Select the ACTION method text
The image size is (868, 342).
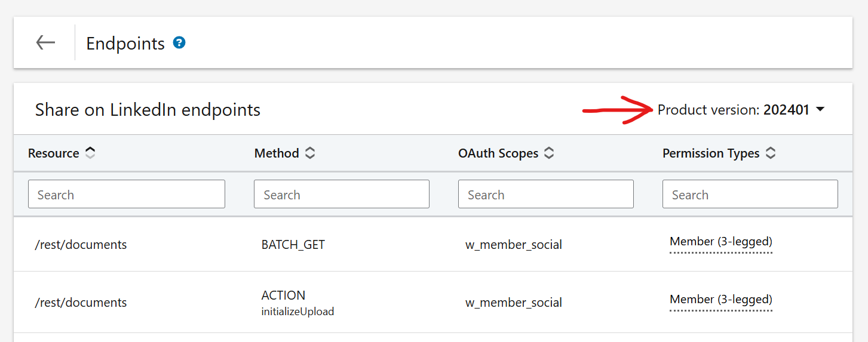[283, 295]
